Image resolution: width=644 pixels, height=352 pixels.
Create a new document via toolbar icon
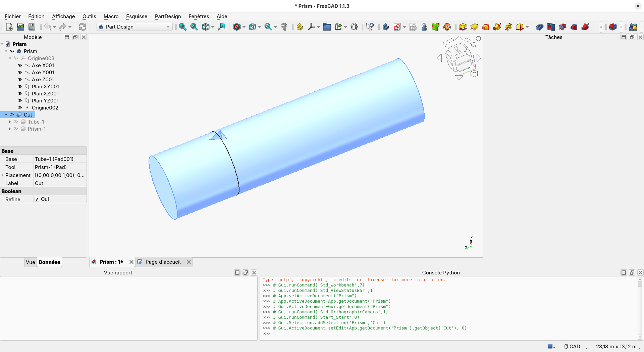[9, 27]
